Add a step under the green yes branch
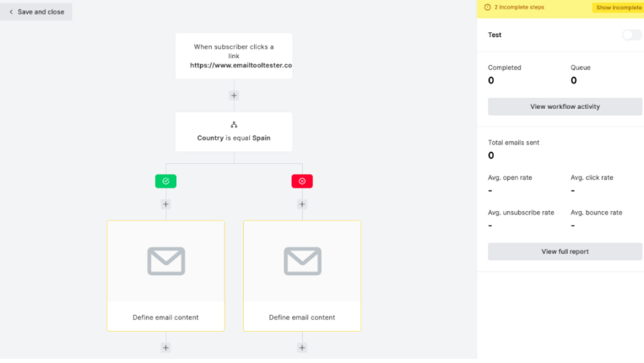This screenshot has width=644, height=363. 165,204
